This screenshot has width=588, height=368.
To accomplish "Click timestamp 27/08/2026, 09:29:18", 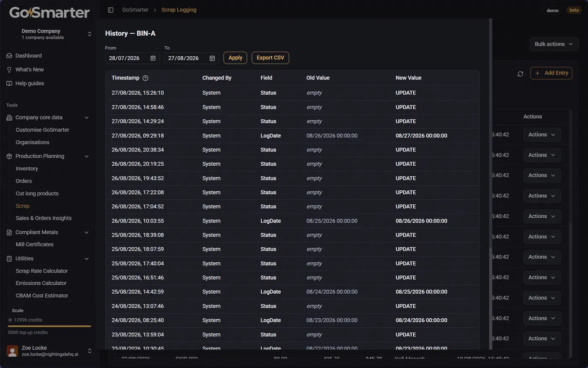I will [x=138, y=136].
